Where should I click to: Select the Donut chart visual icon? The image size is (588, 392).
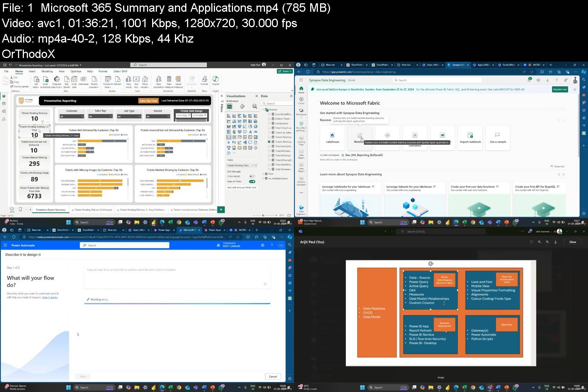tap(255, 126)
